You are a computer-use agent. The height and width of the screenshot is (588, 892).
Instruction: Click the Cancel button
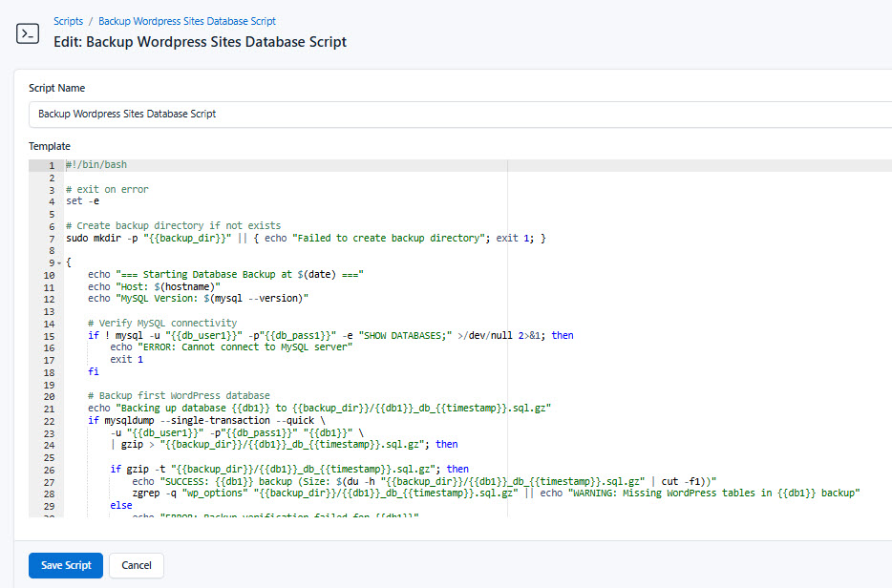136,565
